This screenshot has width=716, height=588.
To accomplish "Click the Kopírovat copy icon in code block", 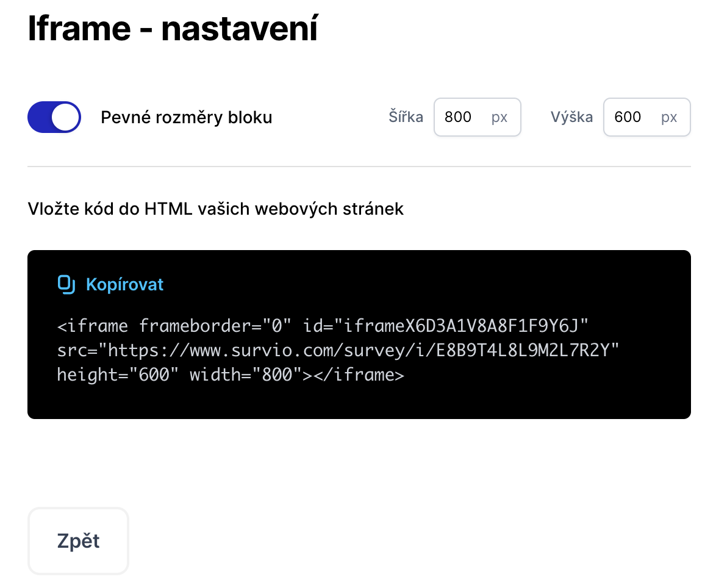I will coord(67,284).
